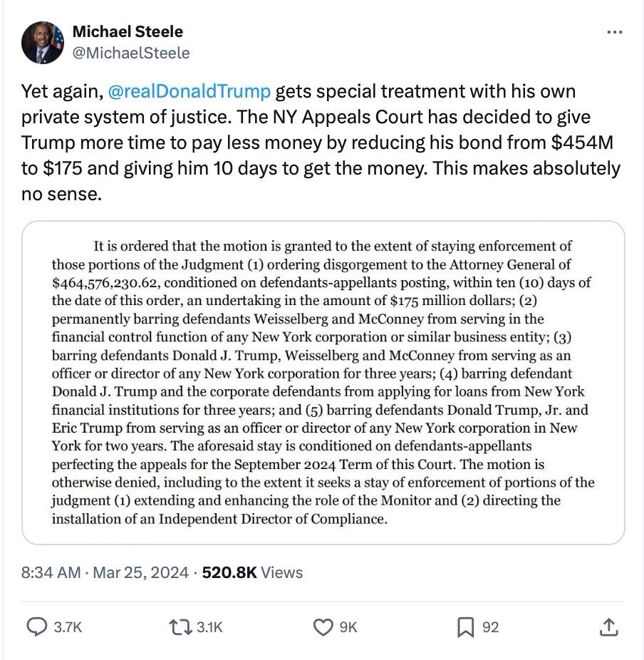644x660 pixels.
Task: Click the 9K likes count
Action: point(348,627)
